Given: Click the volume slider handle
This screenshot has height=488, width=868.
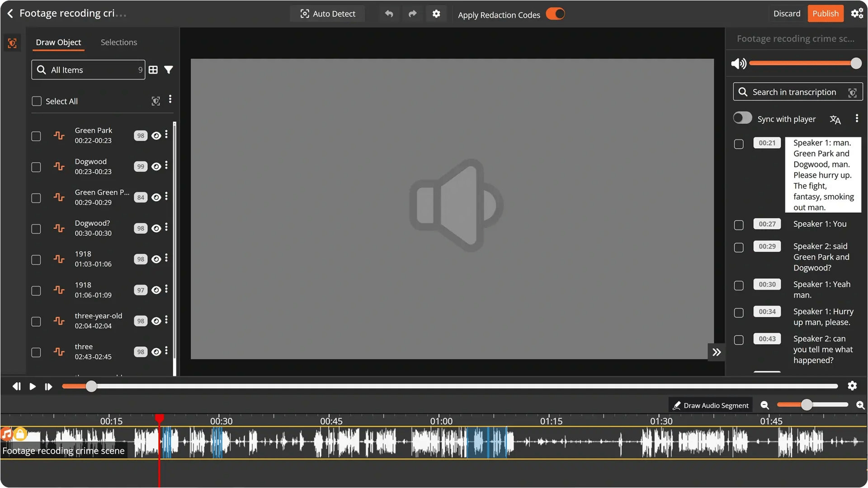Looking at the screenshot, I should coord(856,64).
